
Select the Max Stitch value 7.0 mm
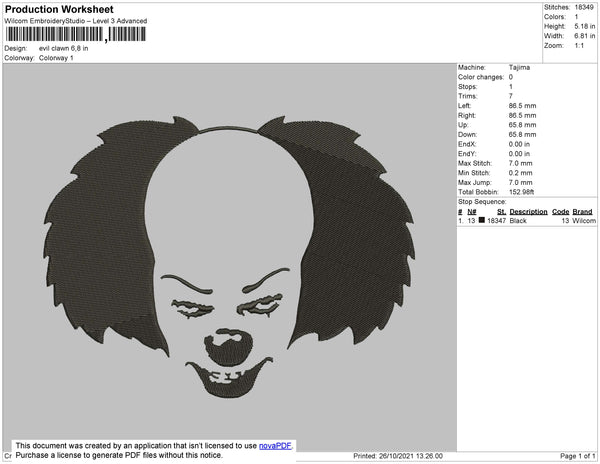click(x=520, y=163)
